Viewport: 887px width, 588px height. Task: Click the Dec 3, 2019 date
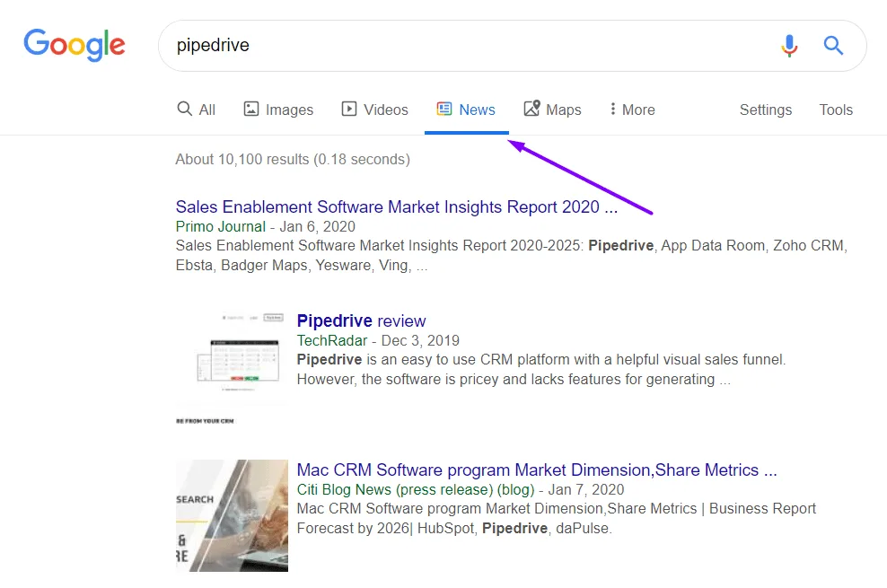(x=420, y=340)
